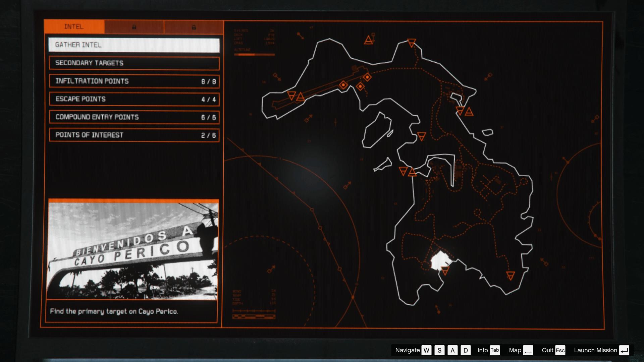This screenshot has height=362, width=644.
Task: Switch to the INTEL tab
Action: 73,27
